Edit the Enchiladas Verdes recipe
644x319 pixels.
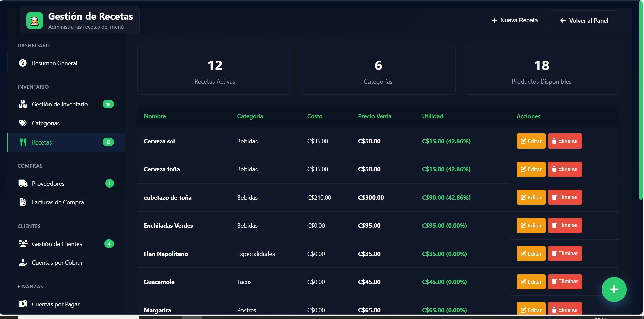pos(531,225)
